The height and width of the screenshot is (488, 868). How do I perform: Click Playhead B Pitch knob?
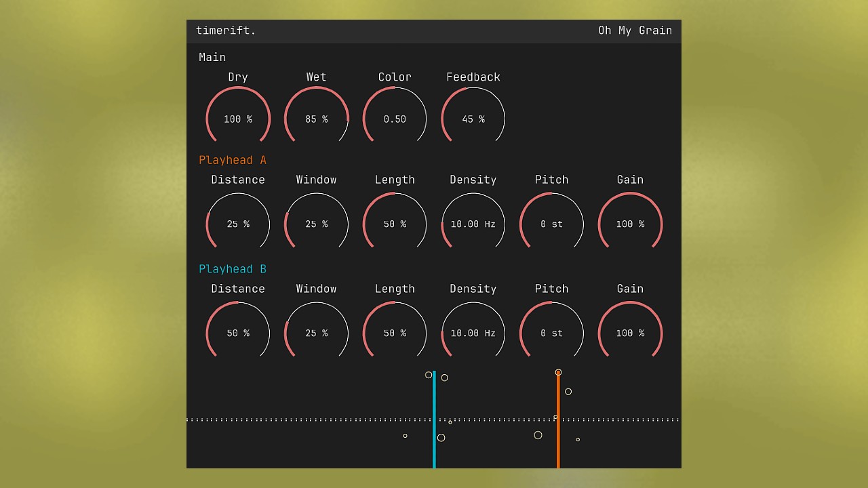click(552, 331)
